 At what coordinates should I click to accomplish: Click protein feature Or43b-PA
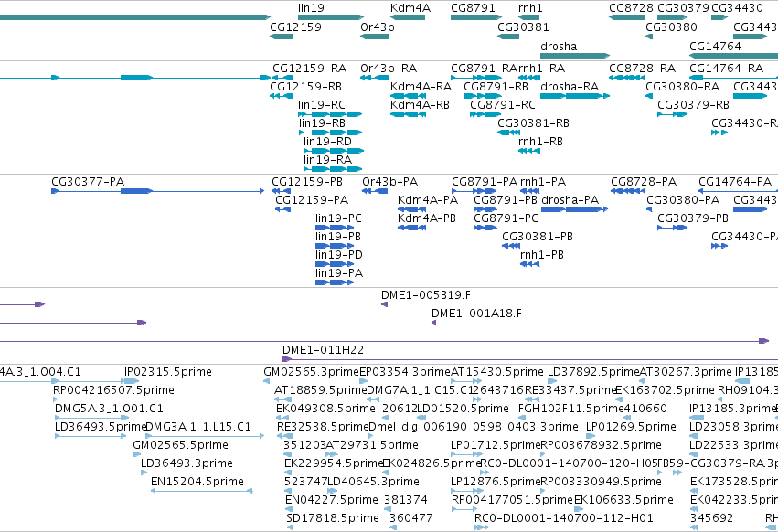click(x=375, y=191)
